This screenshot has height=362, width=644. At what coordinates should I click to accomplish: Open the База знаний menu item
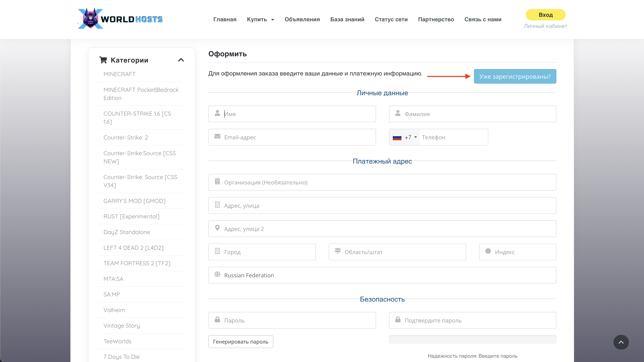347,20
